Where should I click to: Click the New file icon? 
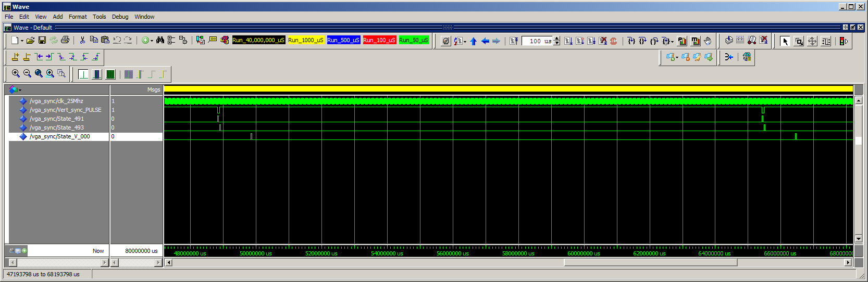click(15, 40)
